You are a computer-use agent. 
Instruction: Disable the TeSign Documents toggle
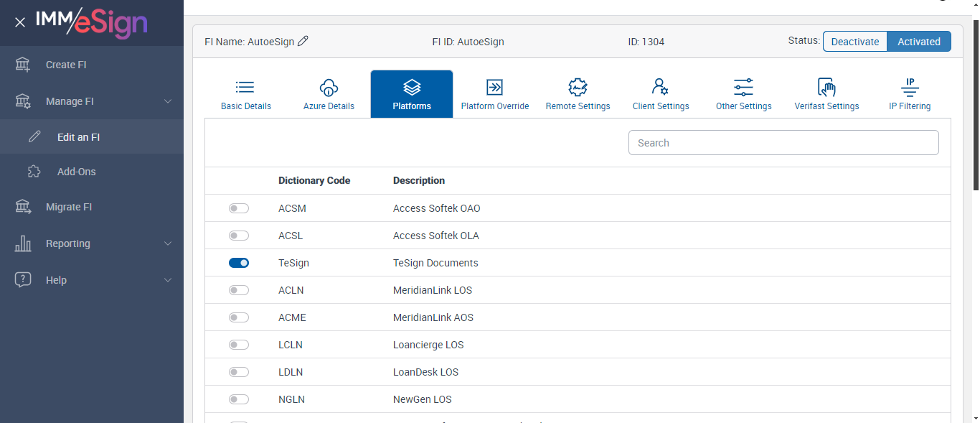tap(239, 263)
